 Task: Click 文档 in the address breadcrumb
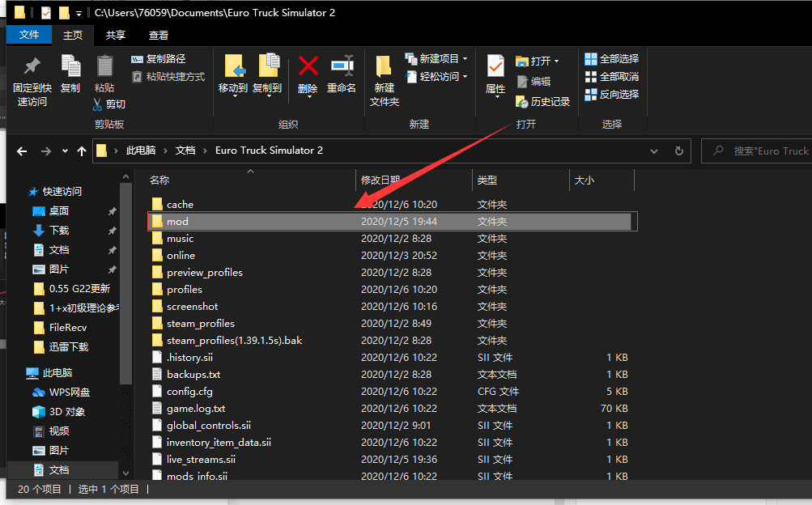[x=185, y=151]
